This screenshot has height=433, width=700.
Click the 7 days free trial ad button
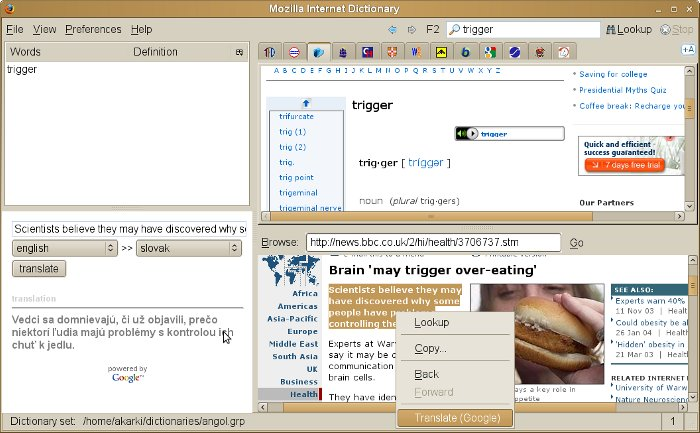[625, 165]
